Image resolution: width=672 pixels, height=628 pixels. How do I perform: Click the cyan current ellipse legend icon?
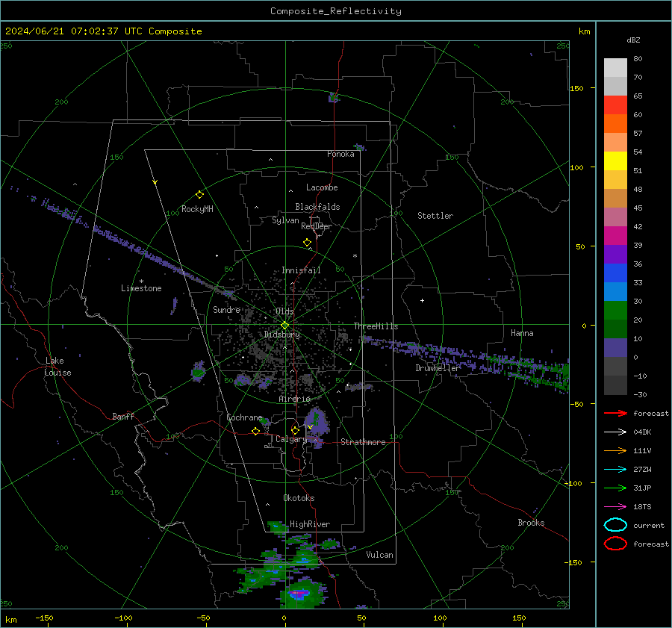click(x=615, y=525)
